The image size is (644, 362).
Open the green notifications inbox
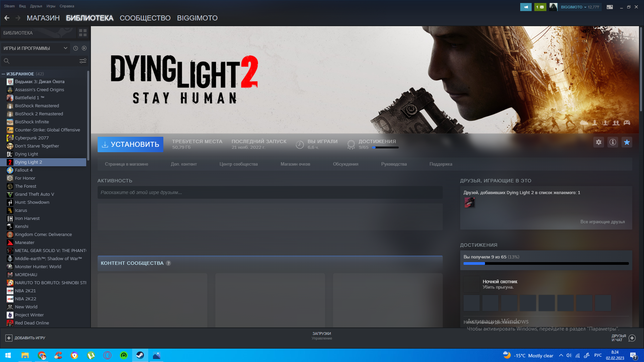click(540, 7)
